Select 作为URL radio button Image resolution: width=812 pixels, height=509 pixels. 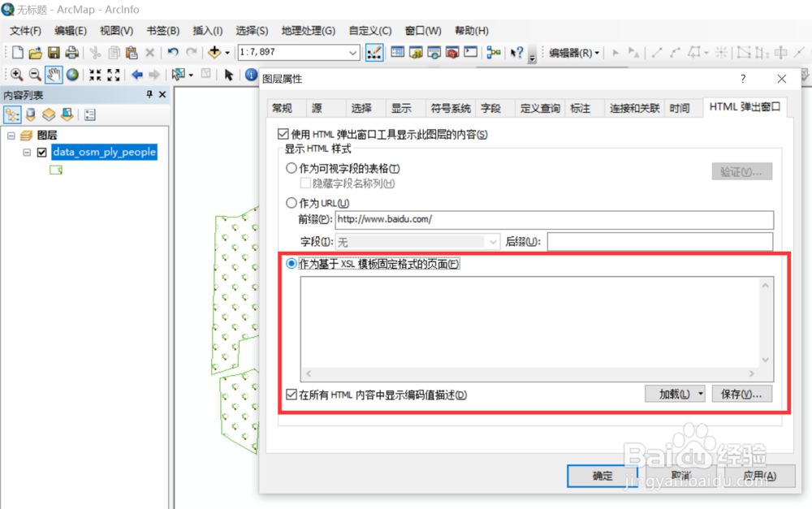292,203
